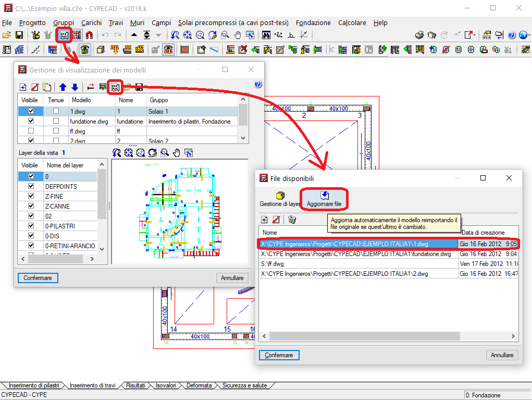
Task: Click the Save floppy disk icon
Action: point(19,35)
